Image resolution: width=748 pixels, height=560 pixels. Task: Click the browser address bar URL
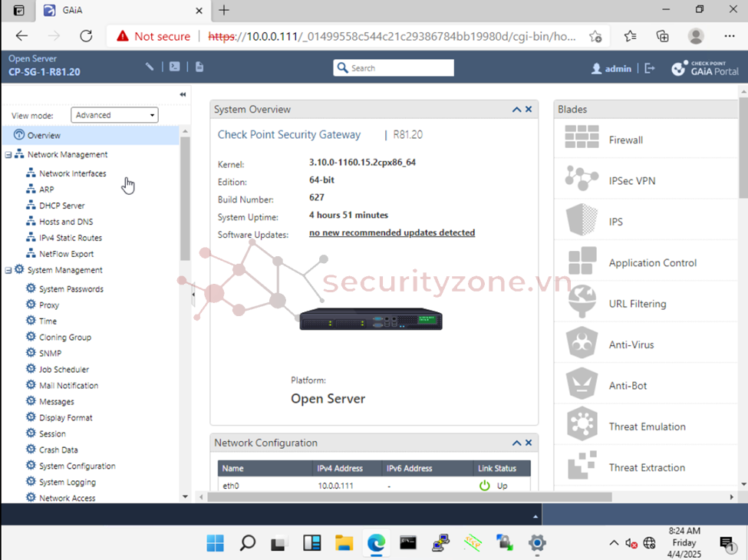coord(392,36)
